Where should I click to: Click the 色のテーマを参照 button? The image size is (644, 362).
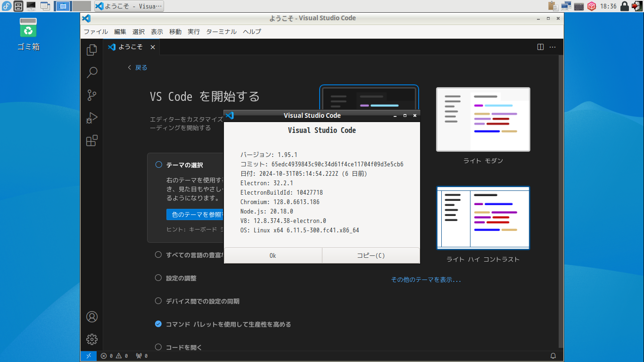tap(195, 214)
